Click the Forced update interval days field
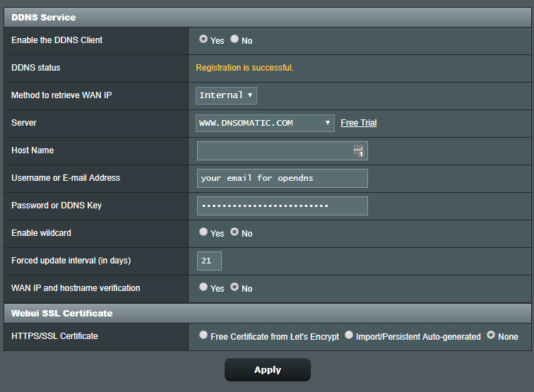This screenshot has width=534, height=392. [209, 261]
